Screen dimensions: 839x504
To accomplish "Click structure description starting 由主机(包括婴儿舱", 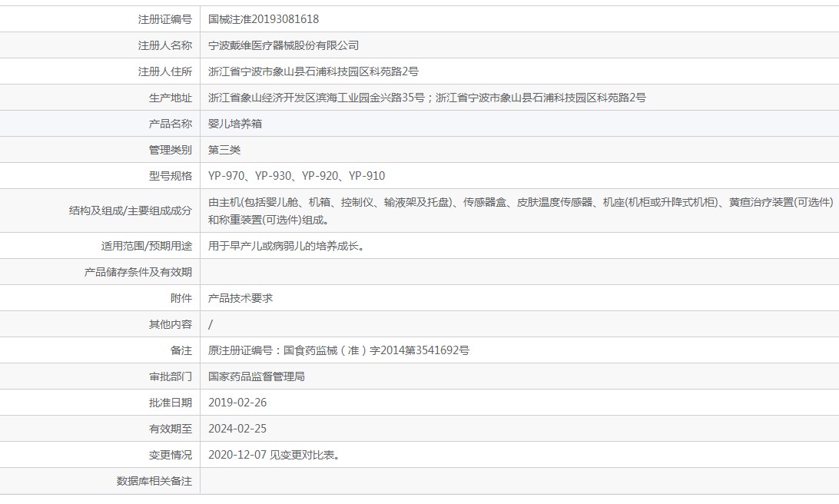I will [521, 211].
